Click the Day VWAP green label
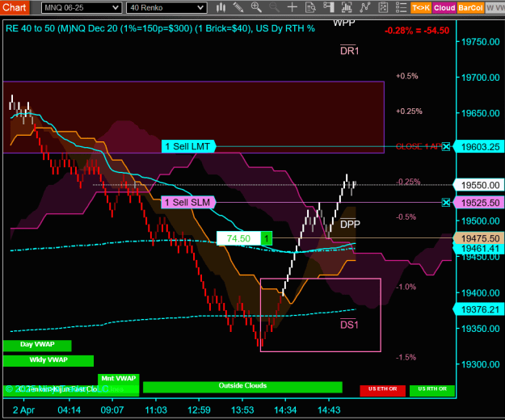 pyautogui.click(x=37, y=346)
